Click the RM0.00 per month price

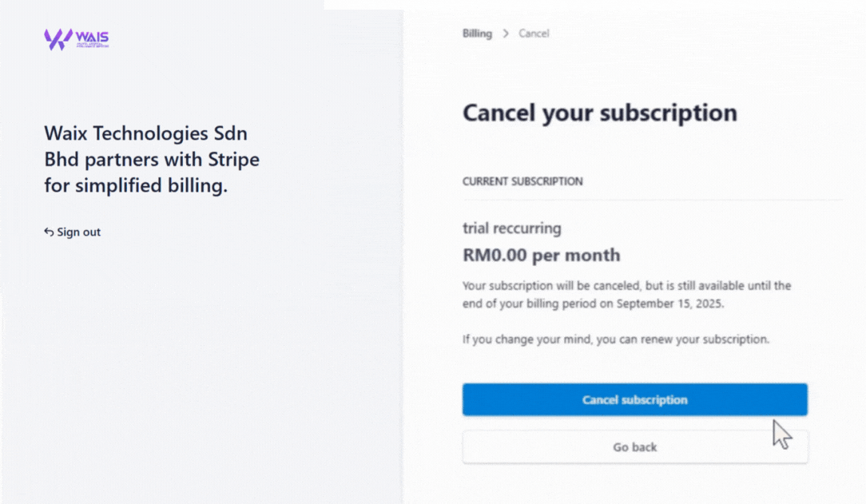pyautogui.click(x=541, y=256)
